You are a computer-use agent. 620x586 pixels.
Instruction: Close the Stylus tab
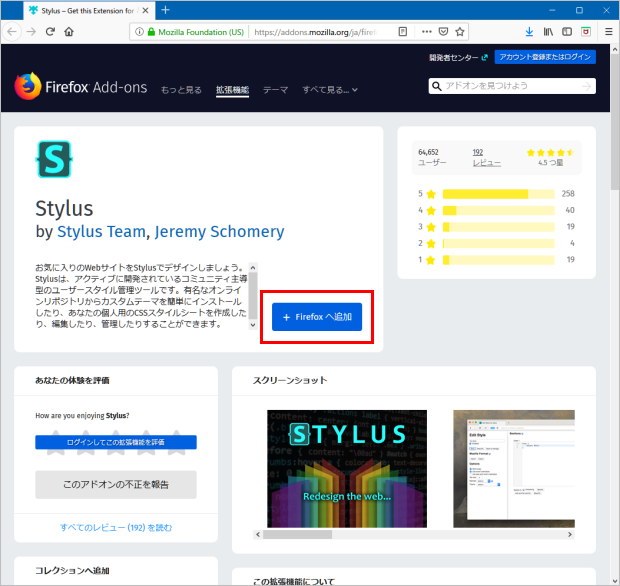click(145, 11)
